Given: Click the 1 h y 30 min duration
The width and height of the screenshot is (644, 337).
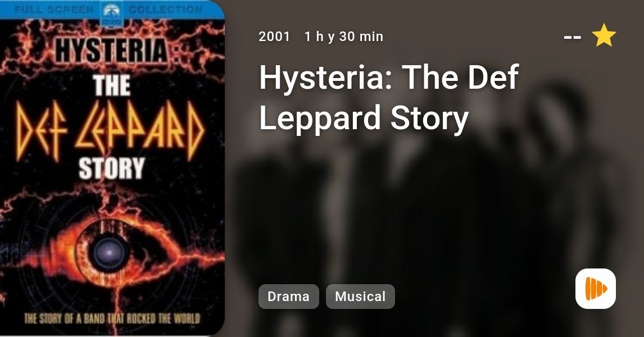Looking at the screenshot, I should (344, 37).
